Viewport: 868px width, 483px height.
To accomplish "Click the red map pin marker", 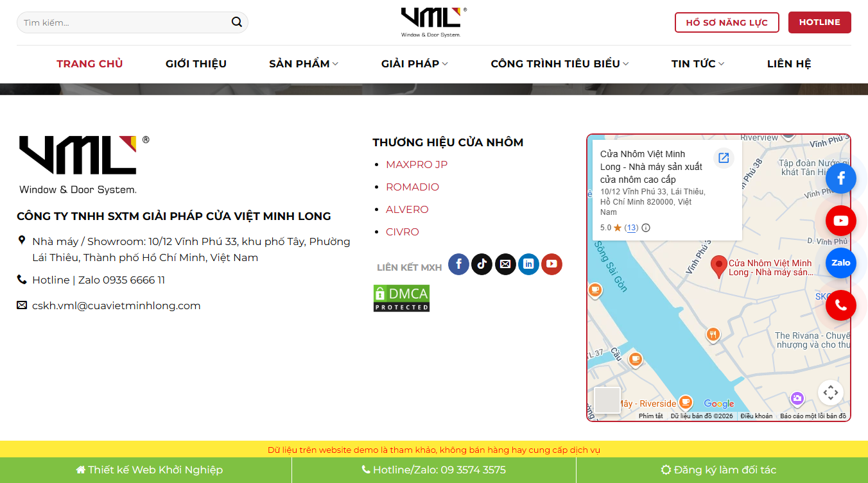I will click(x=719, y=266).
